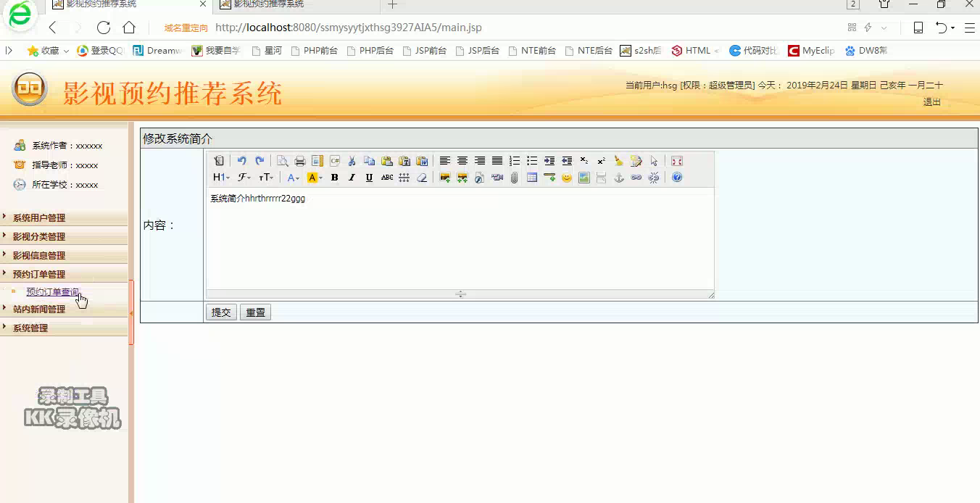
Task: Insert a numbered list
Action: 515,161
